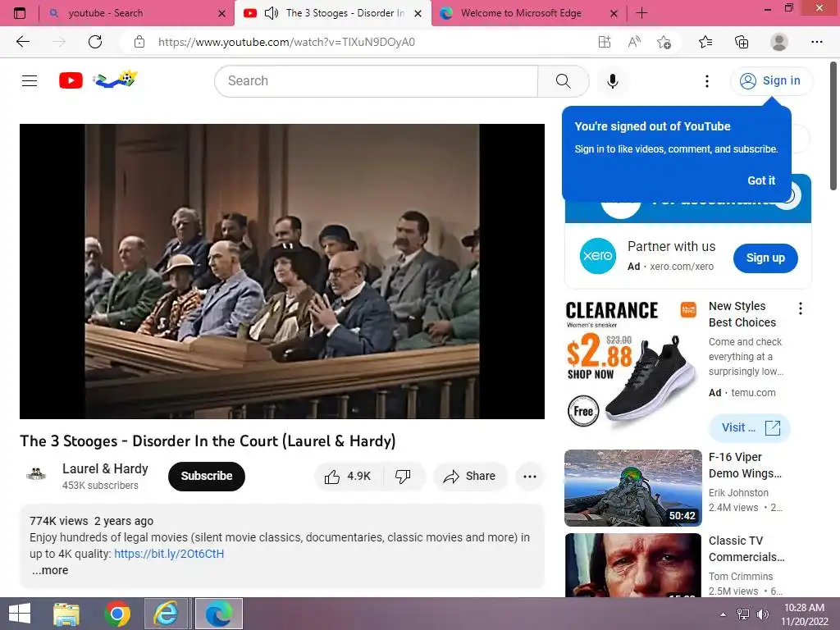The width and height of the screenshot is (840, 630).
Task: Focus the YouTube search box
Action: coord(376,81)
